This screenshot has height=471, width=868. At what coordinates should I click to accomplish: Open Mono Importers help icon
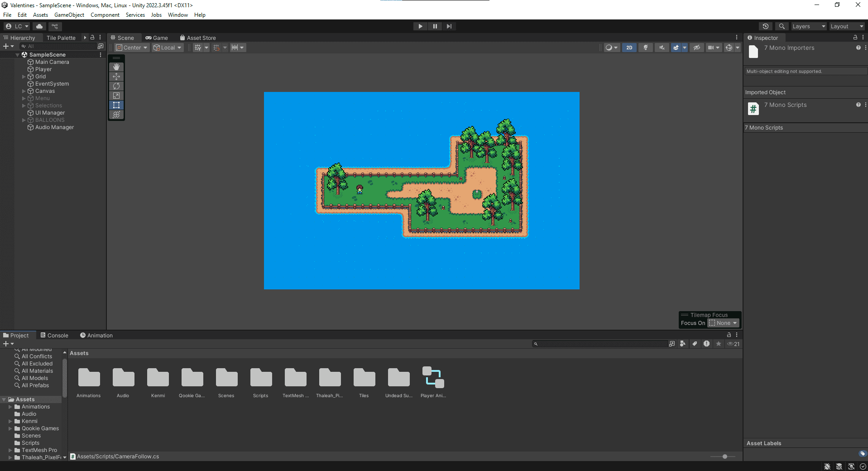click(858, 48)
